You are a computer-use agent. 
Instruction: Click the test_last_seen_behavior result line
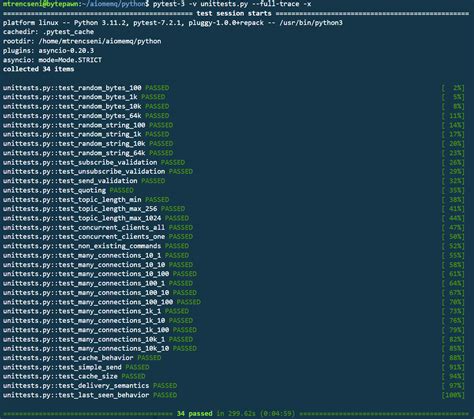[x=90, y=395]
